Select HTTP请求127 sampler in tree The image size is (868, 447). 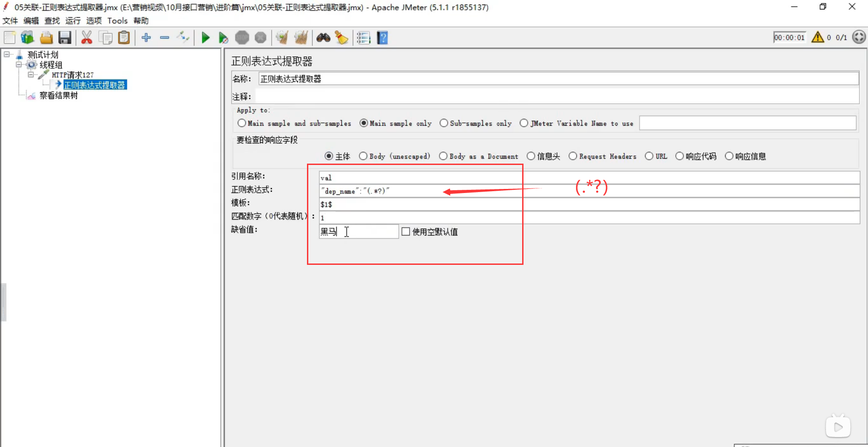click(72, 75)
